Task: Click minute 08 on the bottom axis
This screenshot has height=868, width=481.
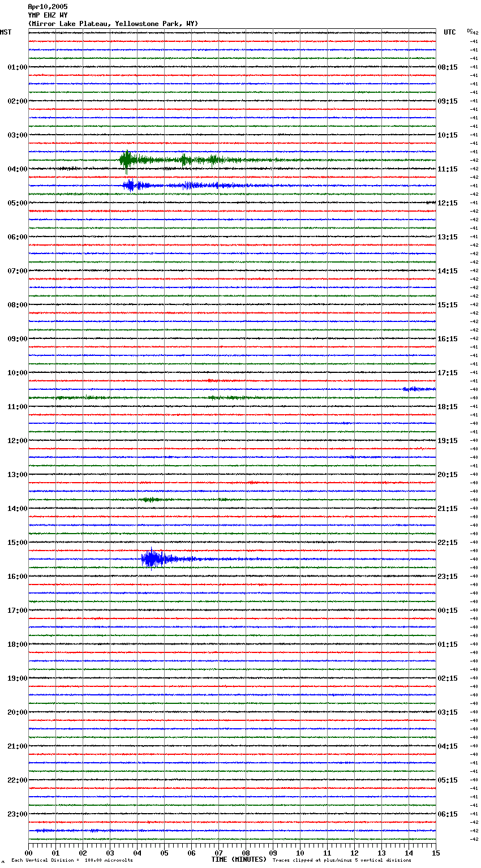Action: pos(246,853)
